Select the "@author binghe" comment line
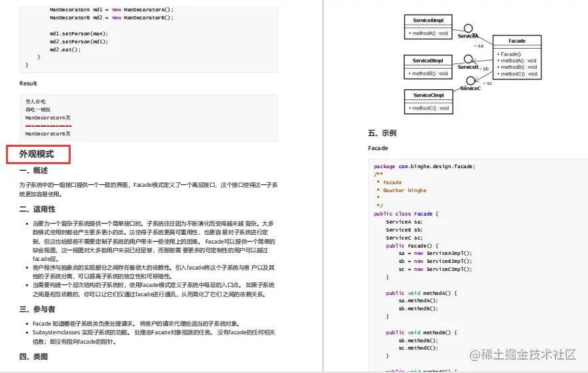The width and height of the screenshot is (588, 373). pyautogui.click(x=405, y=190)
